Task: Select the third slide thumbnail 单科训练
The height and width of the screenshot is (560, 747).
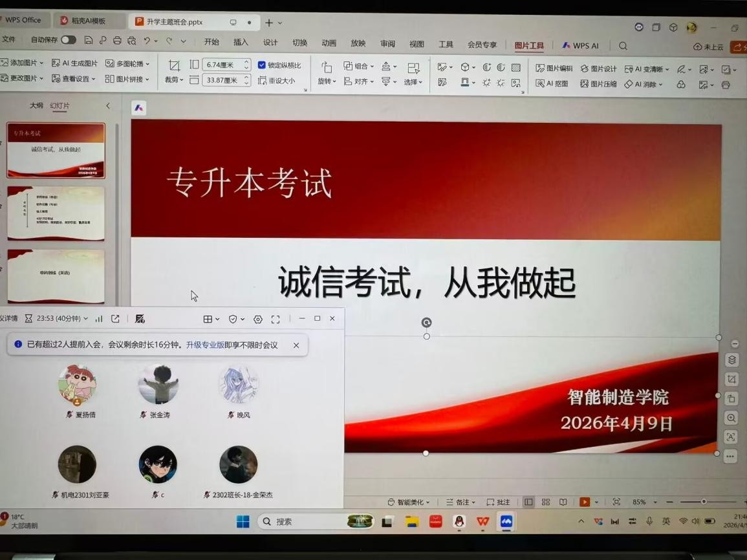Action: pos(56,276)
